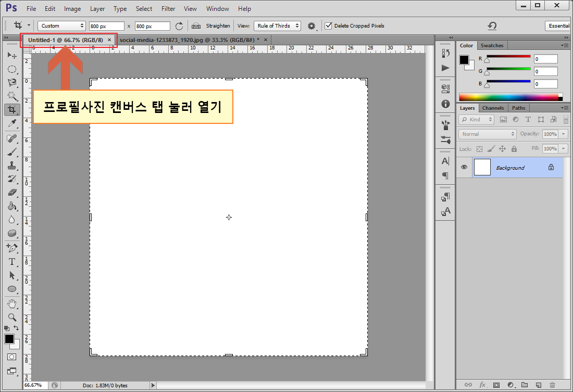The width and height of the screenshot is (573, 392).
Task: Select the Ellipse shape tool
Action: click(12, 289)
